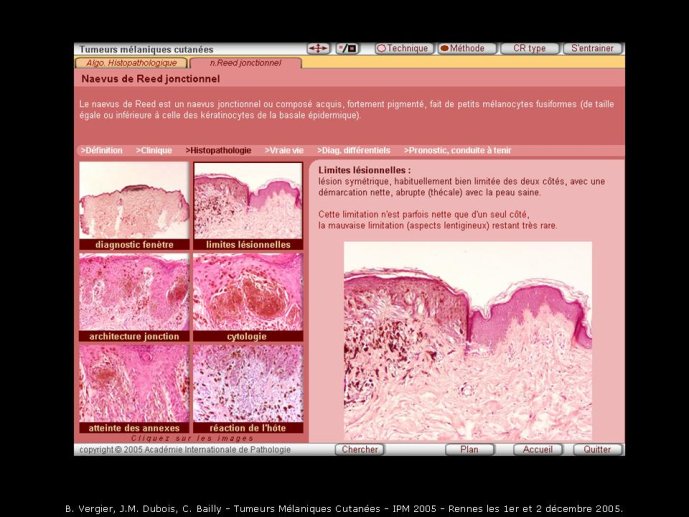689x517 pixels.
Task: Select the limites lésionnelles thumbnail
Action: click(248, 206)
